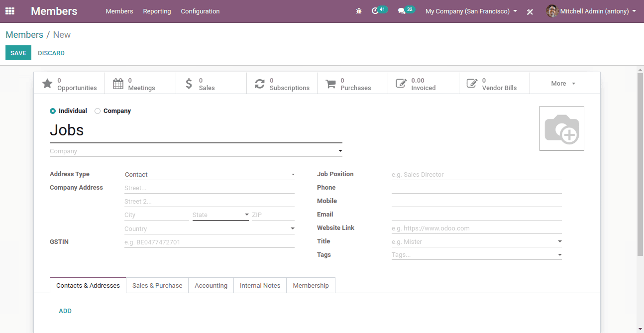Open the State dropdown
This screenshot has width=644, height=333.
point(220,215)
